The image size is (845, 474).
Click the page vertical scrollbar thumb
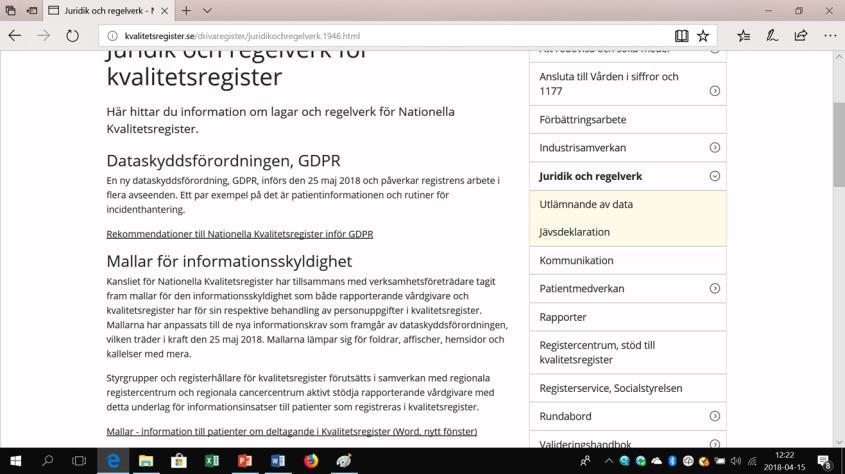tap(839, 144)
